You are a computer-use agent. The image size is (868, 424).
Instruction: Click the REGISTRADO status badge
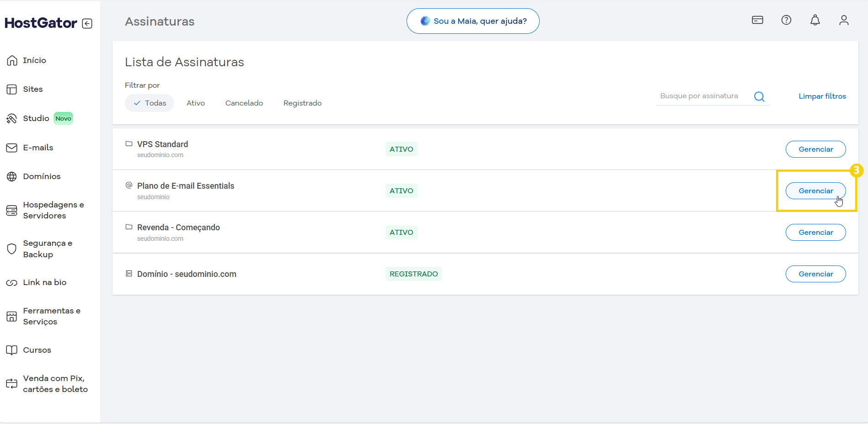coord(413,274)
